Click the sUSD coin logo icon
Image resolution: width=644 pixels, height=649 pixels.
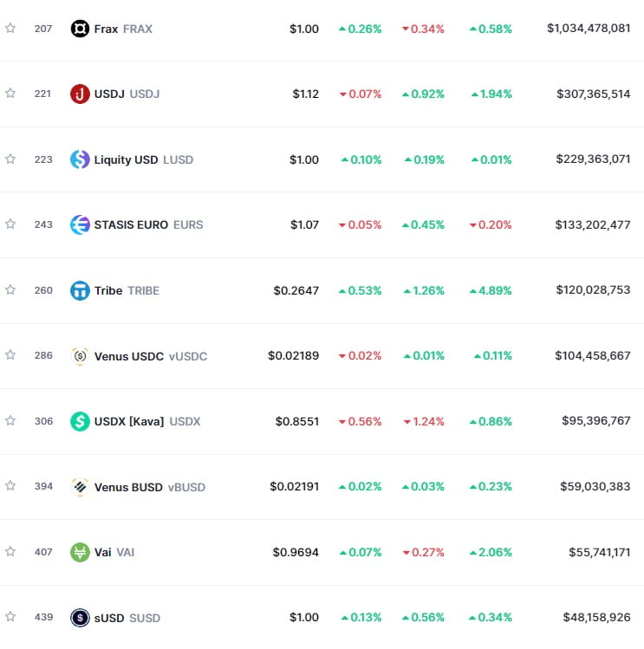[80, 617]
